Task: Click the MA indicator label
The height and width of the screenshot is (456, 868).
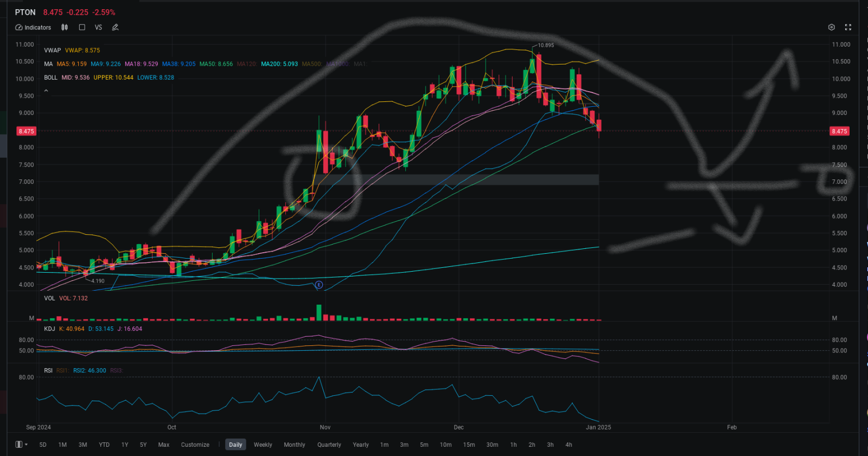Action: pos(48,64)
